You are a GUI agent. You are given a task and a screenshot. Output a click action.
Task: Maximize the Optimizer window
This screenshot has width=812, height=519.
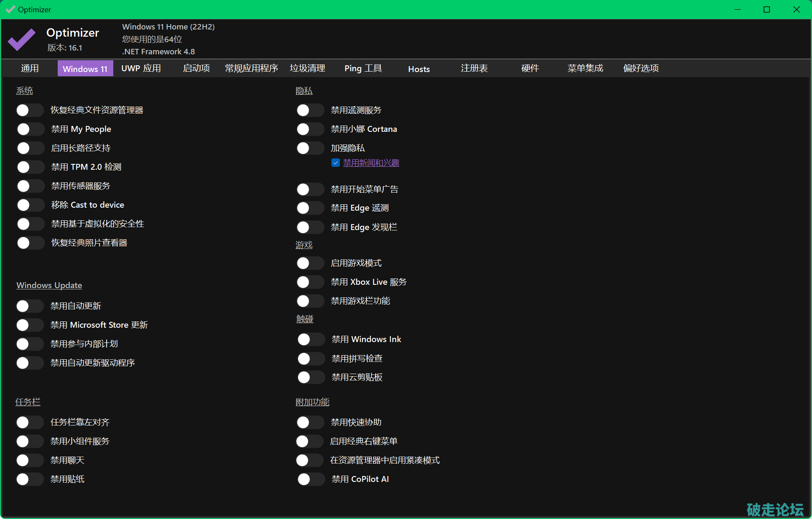(x=767, y=9)
